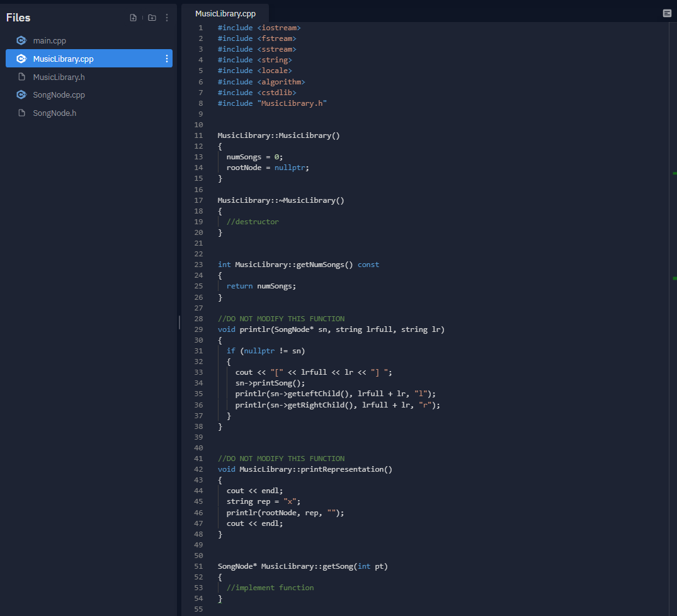Click the panel divider handle beside the editor
Viewport: 677px width, 616px height.
(179, 322)
